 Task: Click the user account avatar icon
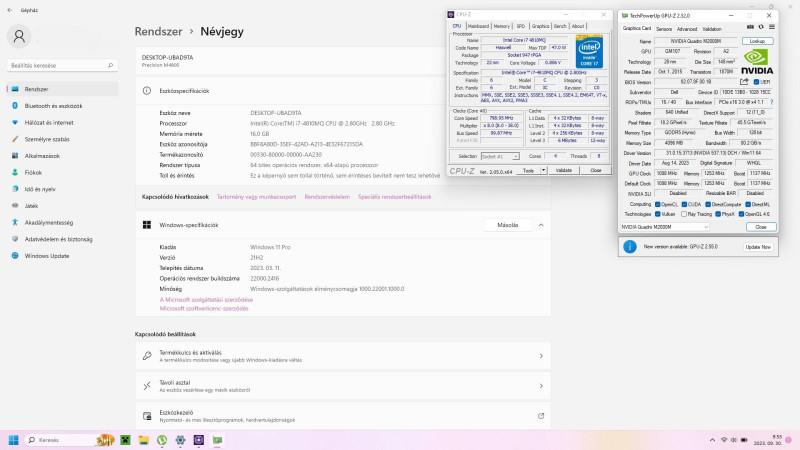point(19,36)
